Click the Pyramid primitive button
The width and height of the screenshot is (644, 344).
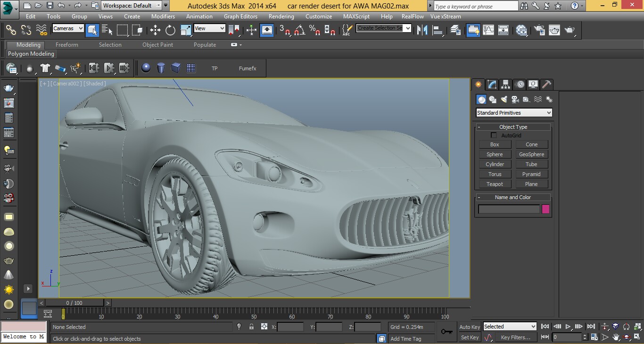coord(532,174)
